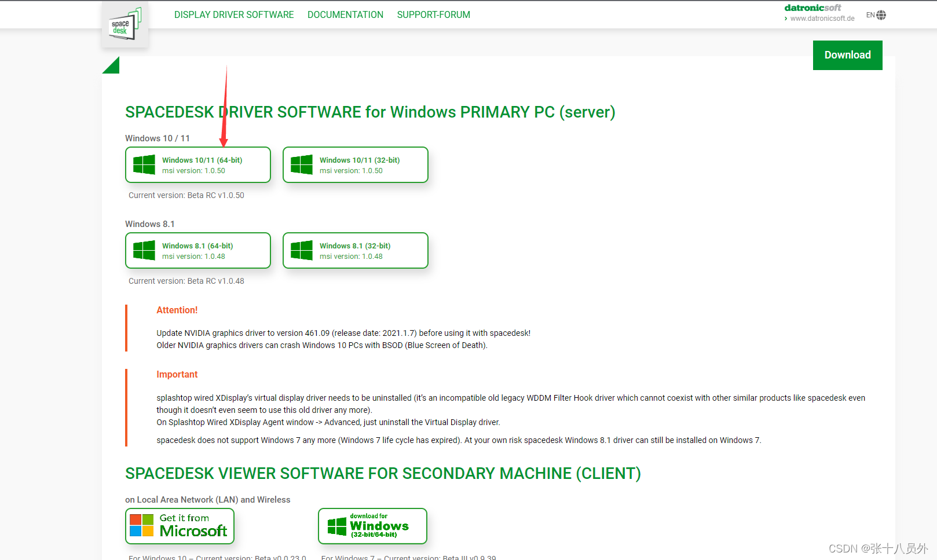
Task: Click the Important heading
Action: (177, 375)
